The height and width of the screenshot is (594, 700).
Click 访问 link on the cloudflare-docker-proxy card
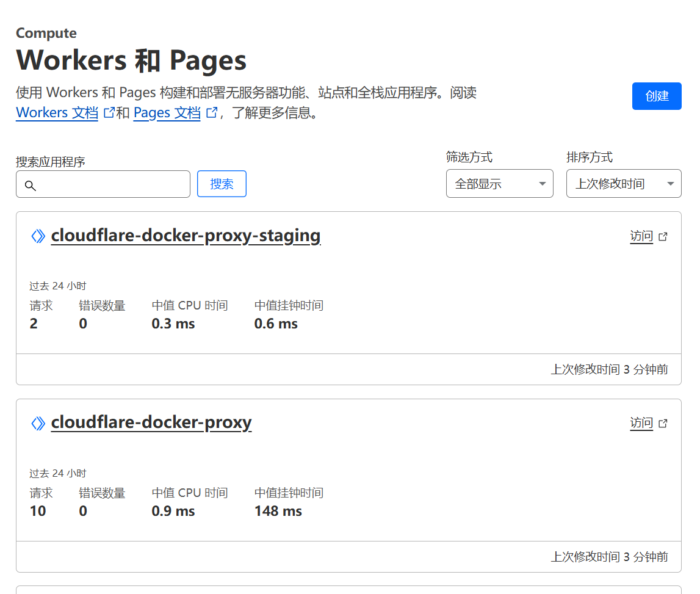641,423
